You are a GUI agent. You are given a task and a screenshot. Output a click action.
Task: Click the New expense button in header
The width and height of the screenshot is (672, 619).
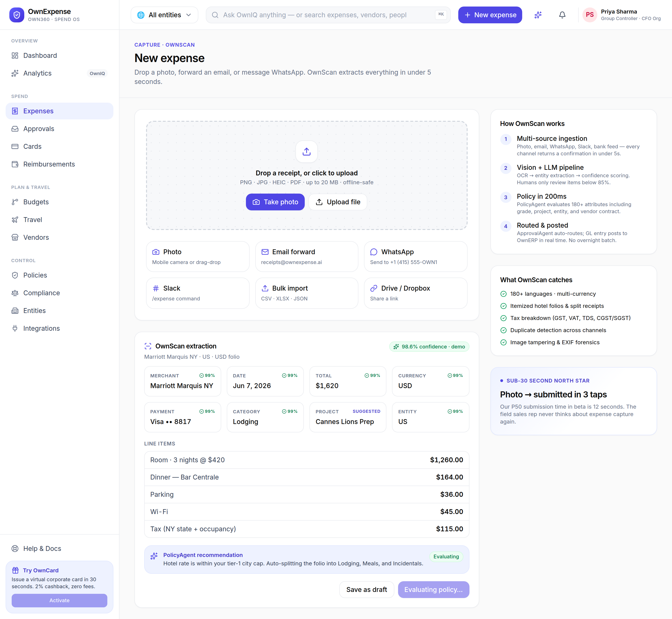[490, 15]
